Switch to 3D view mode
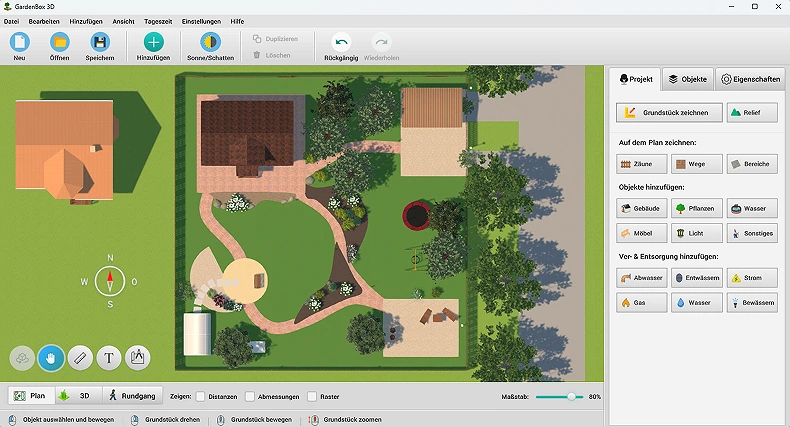 (79, 396)
